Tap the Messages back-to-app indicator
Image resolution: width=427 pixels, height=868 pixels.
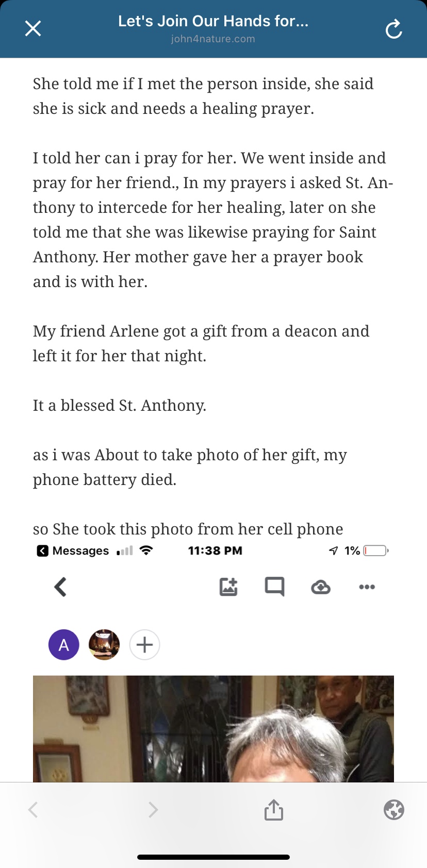click(73, 550)
